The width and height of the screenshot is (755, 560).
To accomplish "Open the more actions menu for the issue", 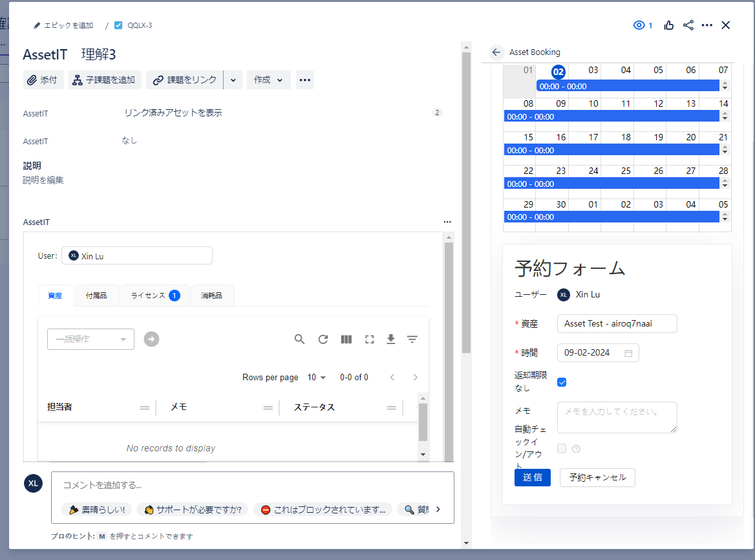I will point(707,25).
